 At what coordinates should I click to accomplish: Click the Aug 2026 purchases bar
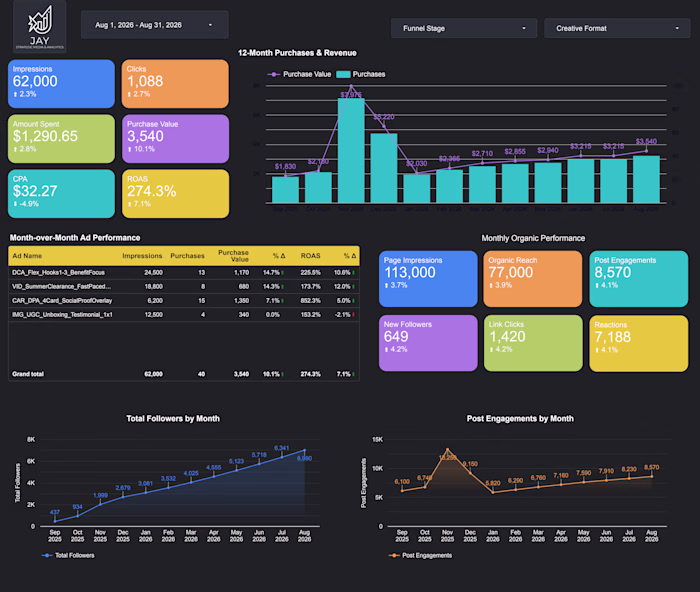coord(646,179)
